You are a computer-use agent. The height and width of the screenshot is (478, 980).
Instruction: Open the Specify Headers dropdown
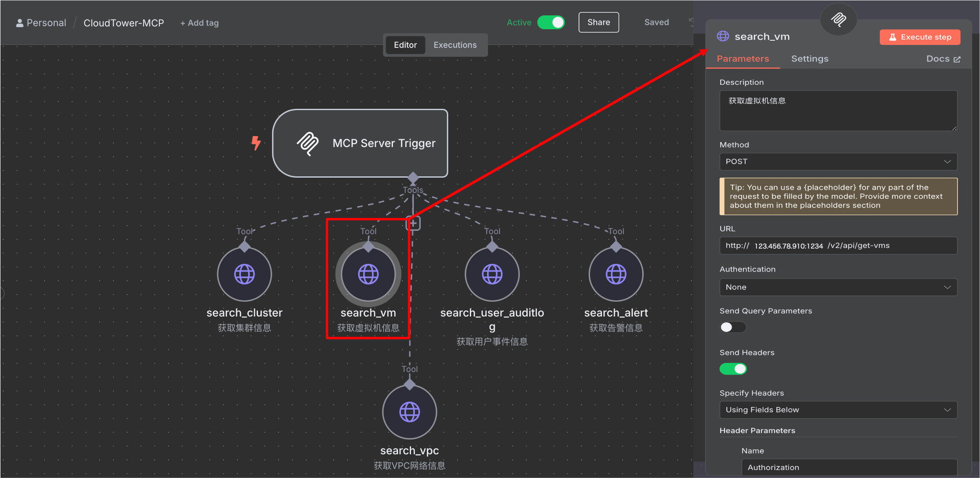(838, 410)
